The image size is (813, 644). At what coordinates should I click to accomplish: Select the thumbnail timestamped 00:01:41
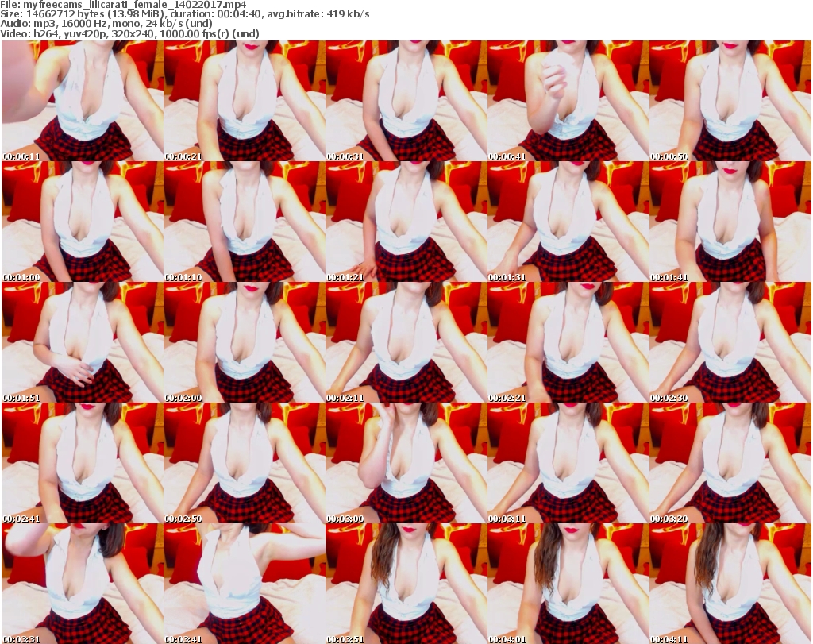pyautogui.click(x=730, y=222)
